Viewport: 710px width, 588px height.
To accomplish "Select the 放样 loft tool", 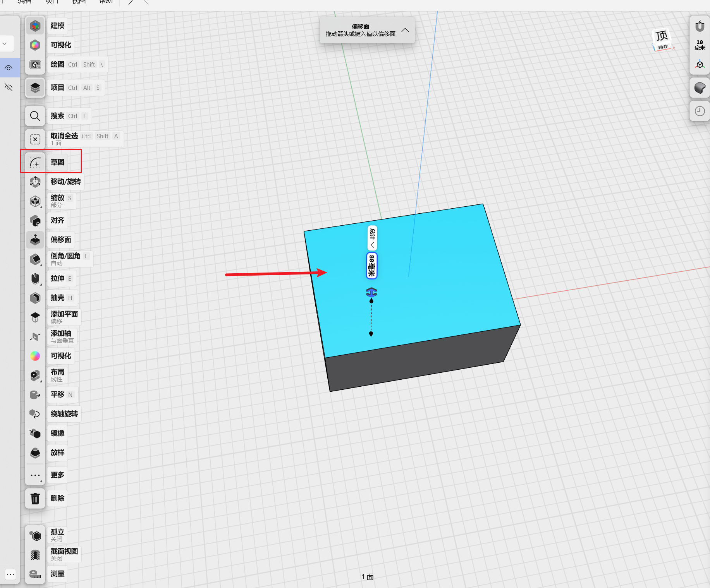I will (35, 453).
